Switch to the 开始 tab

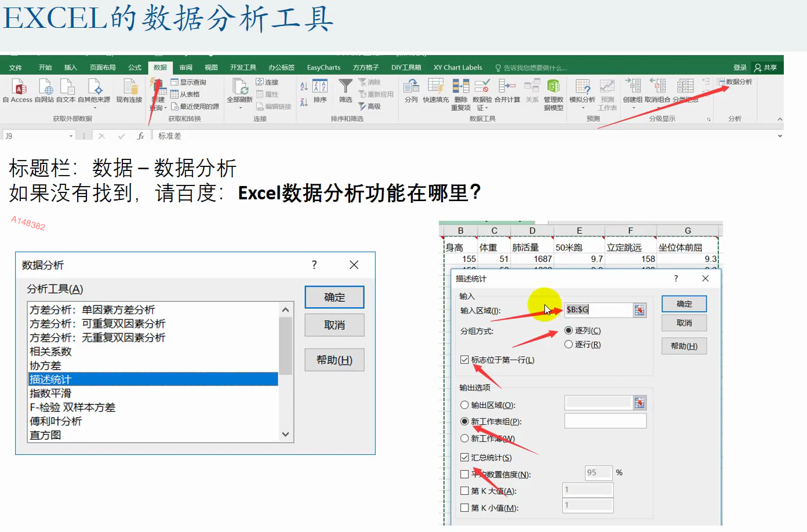(45, 68)
